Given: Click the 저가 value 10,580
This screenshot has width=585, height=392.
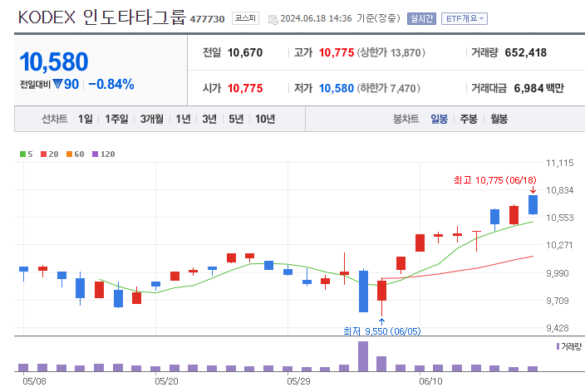Looking at the screenshot, I should pyautogui.click(x=337, y=88).
